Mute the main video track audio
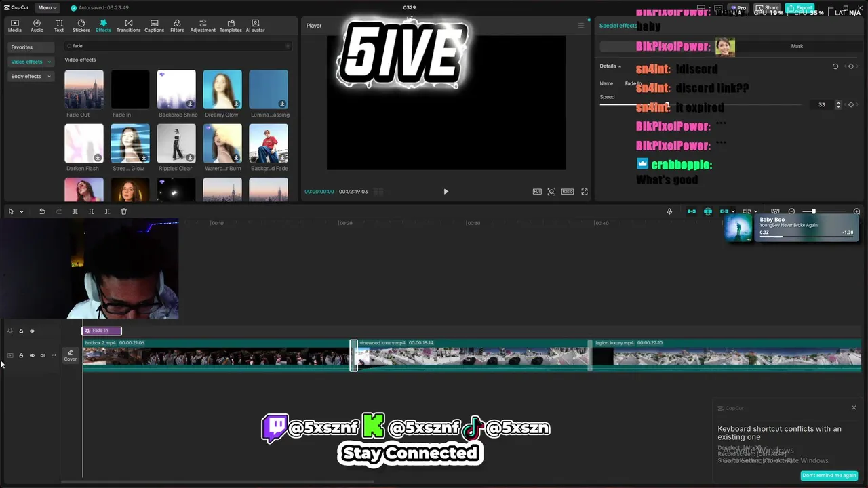This screenshot has height=488, width=868. tap(43, 355)
